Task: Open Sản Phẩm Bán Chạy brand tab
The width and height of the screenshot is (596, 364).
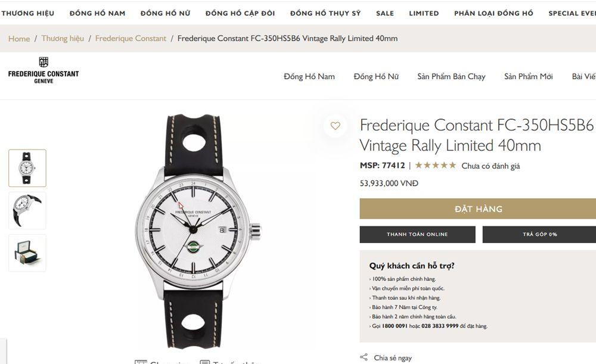Action: 451,76
